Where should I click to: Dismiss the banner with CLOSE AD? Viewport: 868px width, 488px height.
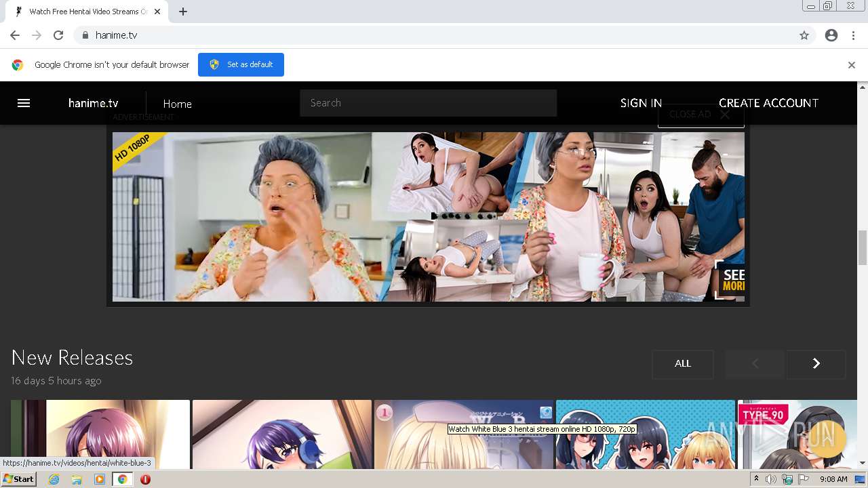[x=701, y=115]
